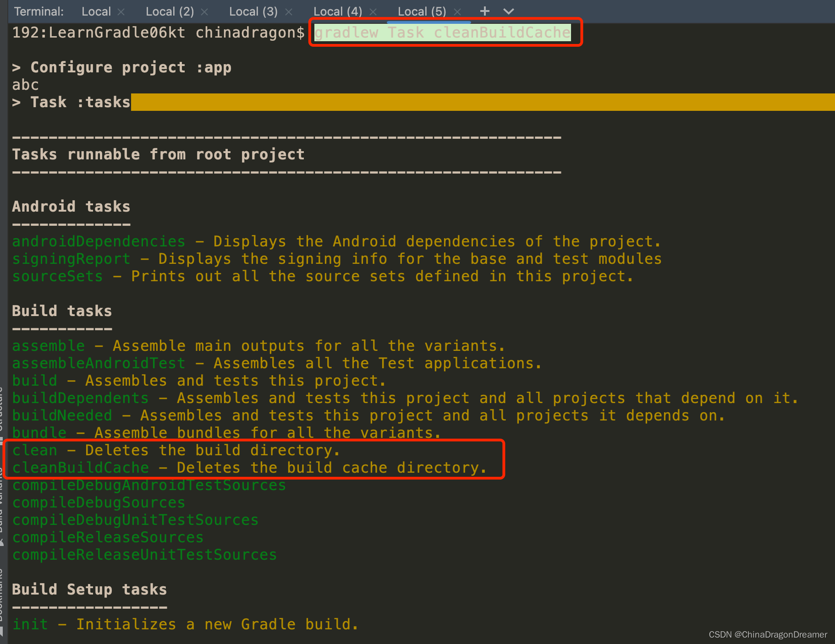Click the 'Build tasks' heading

(62, 311)
